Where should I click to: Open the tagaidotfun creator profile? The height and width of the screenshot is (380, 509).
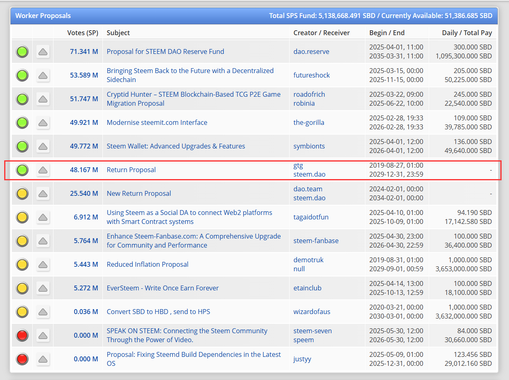tap(311, 217)
